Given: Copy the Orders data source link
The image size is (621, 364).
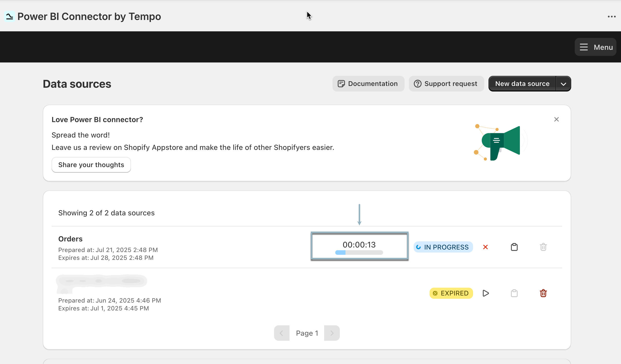Looking at the screenshot, I should pyautogui.click(x=514, y=247).
